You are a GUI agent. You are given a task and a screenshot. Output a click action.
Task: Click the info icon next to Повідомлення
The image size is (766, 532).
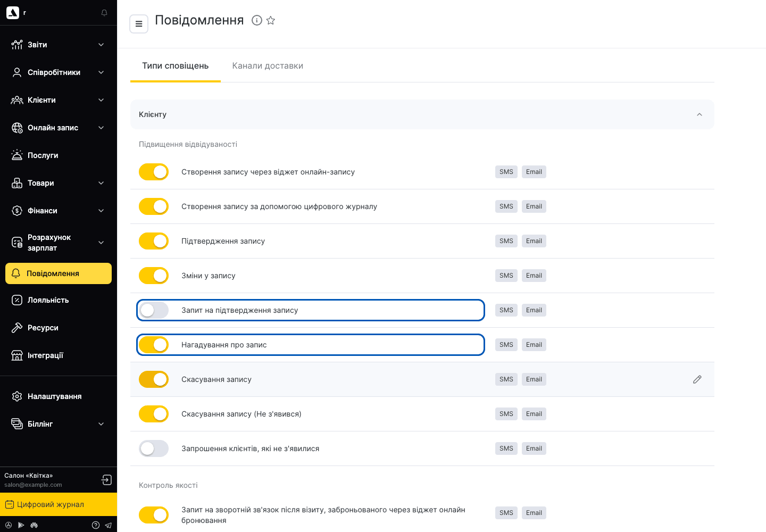[x=257, y=20]
